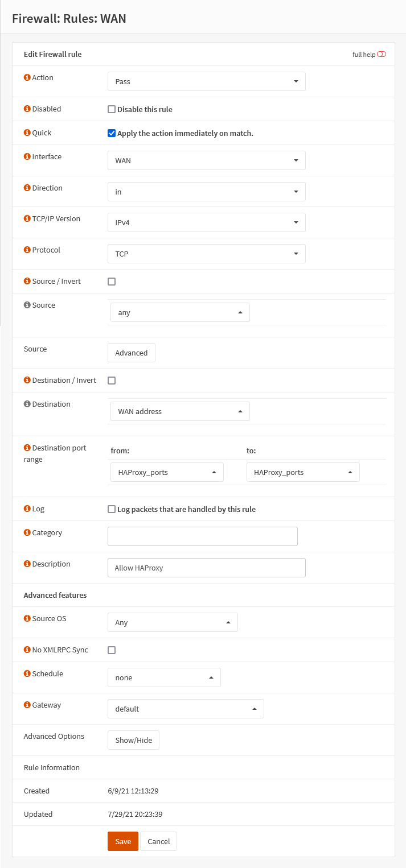
Task: Enable the Disable this rule checkbox
Action: [112, 109]
